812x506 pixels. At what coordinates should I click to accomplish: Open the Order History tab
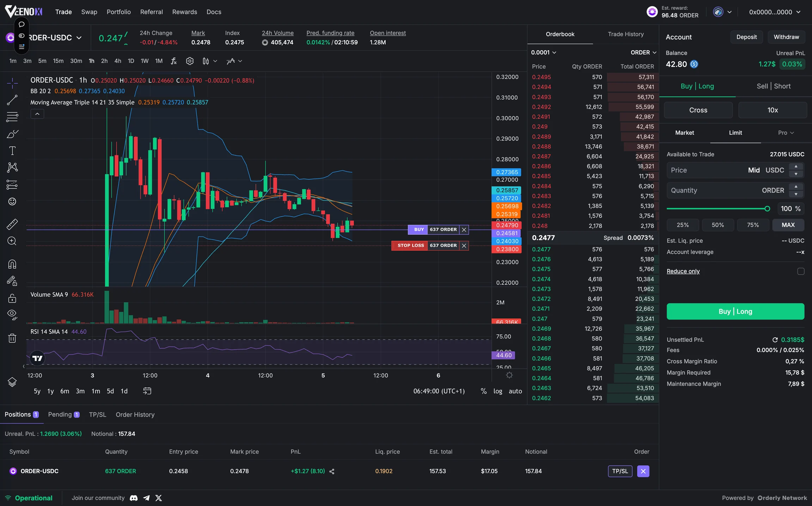pos(135,414)
